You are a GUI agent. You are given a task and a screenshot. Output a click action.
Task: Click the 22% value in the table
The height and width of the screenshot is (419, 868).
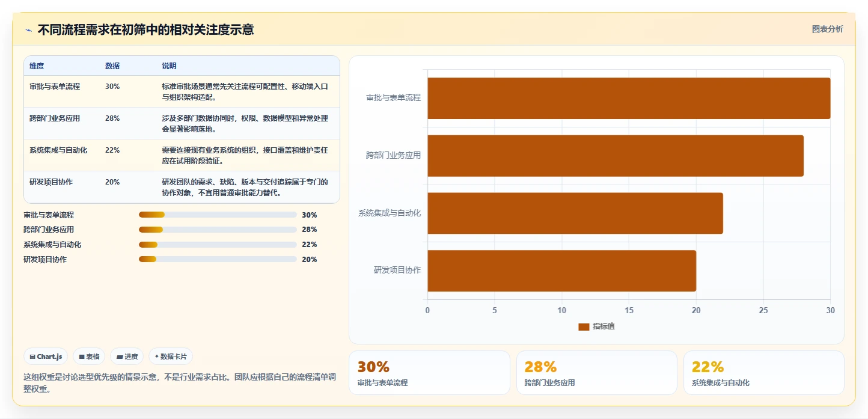(x=112, y=150)
